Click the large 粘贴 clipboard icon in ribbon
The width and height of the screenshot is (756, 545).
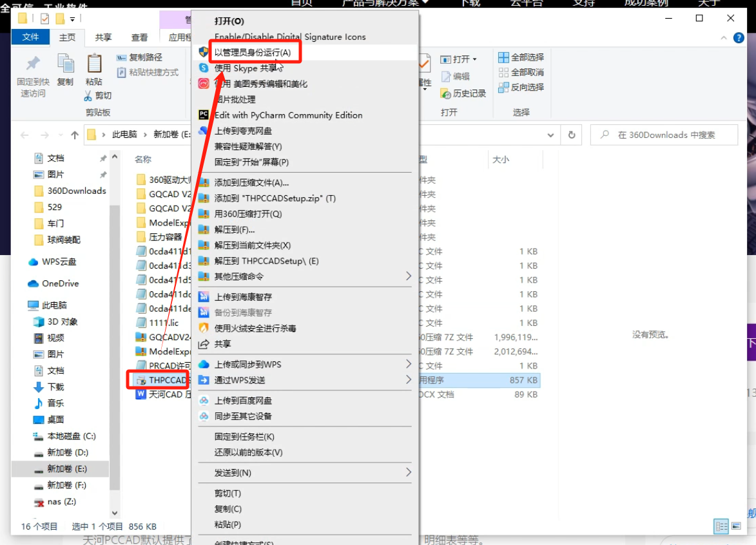click(94, 64)
